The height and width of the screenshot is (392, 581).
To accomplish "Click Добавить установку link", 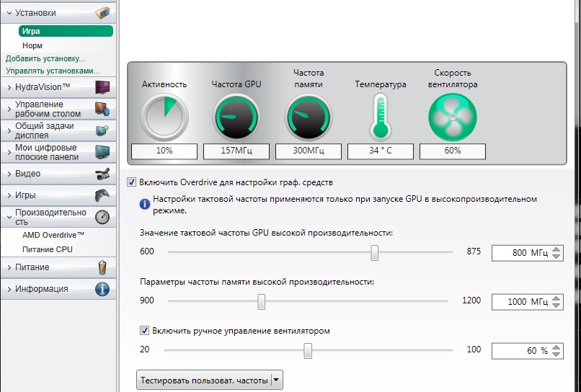I will pos(45,58).
